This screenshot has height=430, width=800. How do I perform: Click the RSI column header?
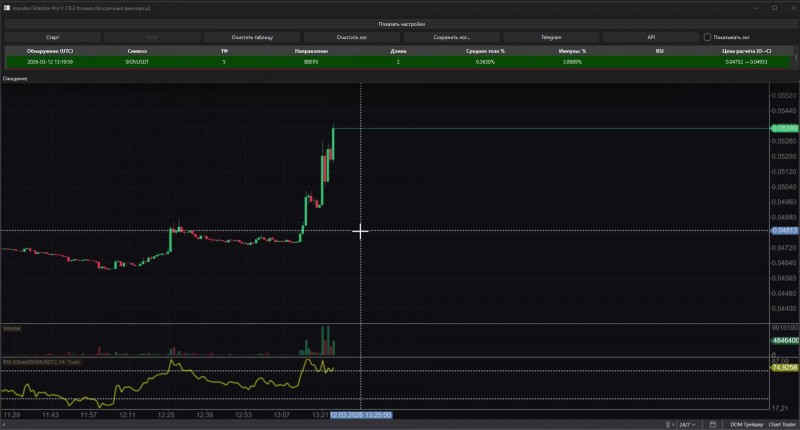(659, 51)
